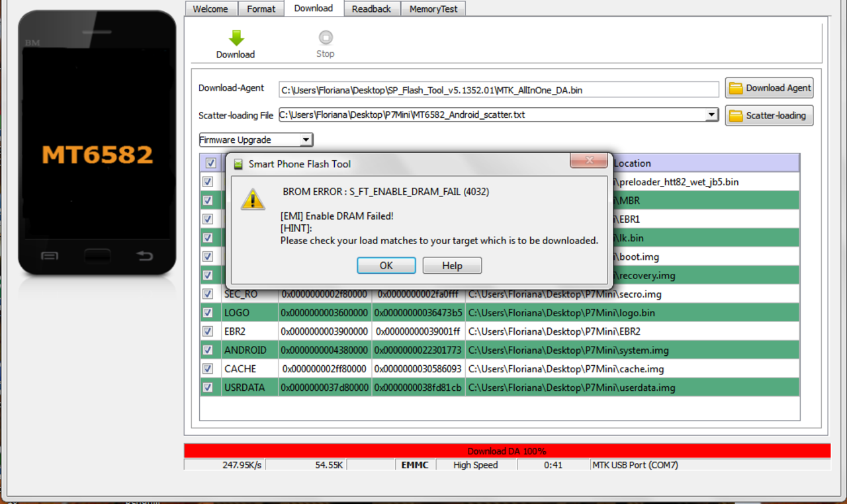Click the Smart Phone Flash Tool title icon
Screen dimensions: 847x504
tap(238, 164)
